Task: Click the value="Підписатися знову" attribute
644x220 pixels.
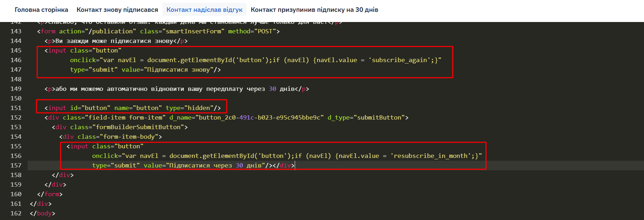Action: [x=168, y=70]
